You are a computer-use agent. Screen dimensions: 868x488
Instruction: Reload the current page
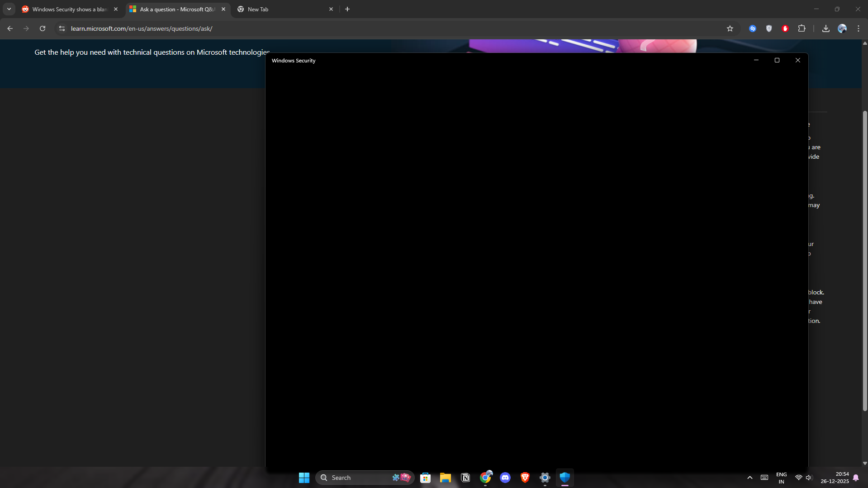pos(42,28)
